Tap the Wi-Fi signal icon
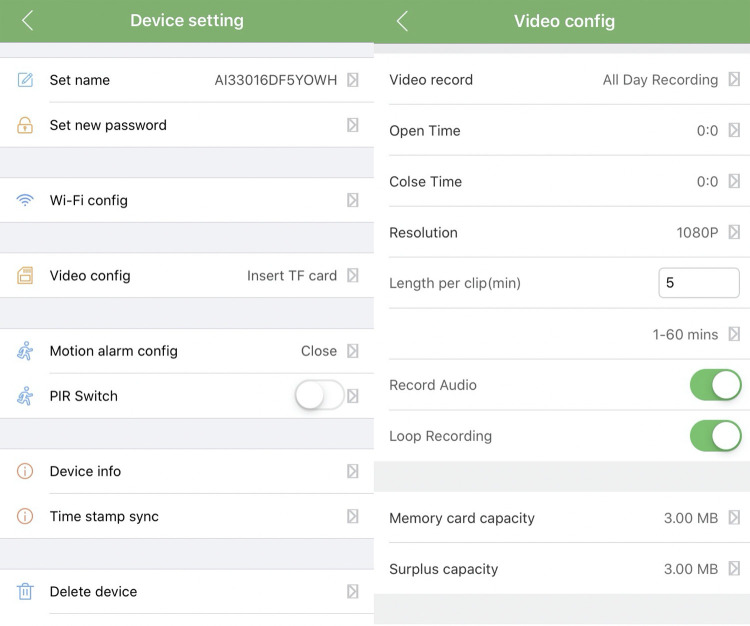Screen dimensions: 750x626 (25, 200)
